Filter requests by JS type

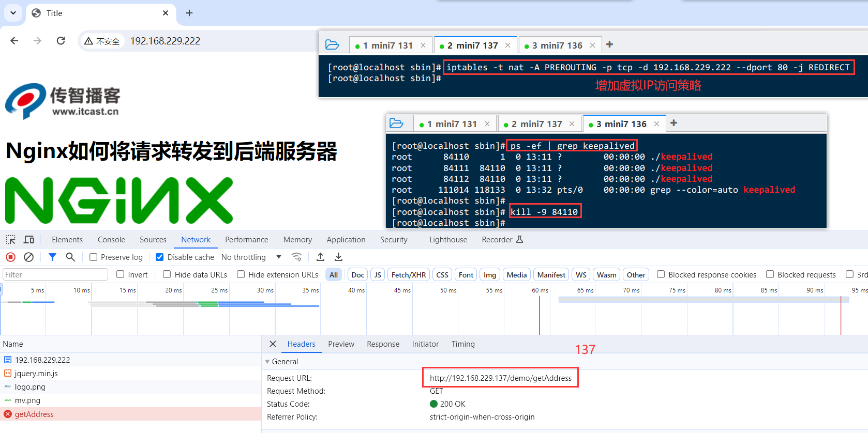pyautogui.click(x=378, y=275)
